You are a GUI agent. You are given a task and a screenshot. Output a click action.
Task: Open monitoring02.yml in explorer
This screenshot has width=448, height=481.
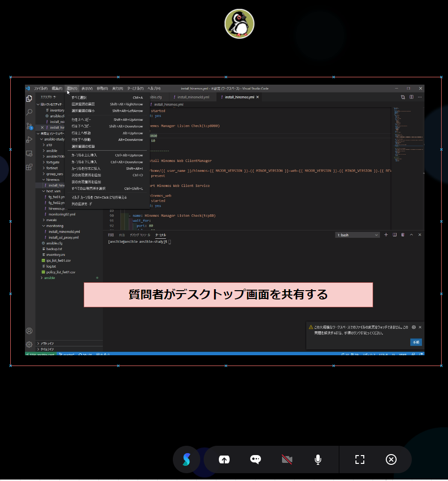[x=62, y=214]
